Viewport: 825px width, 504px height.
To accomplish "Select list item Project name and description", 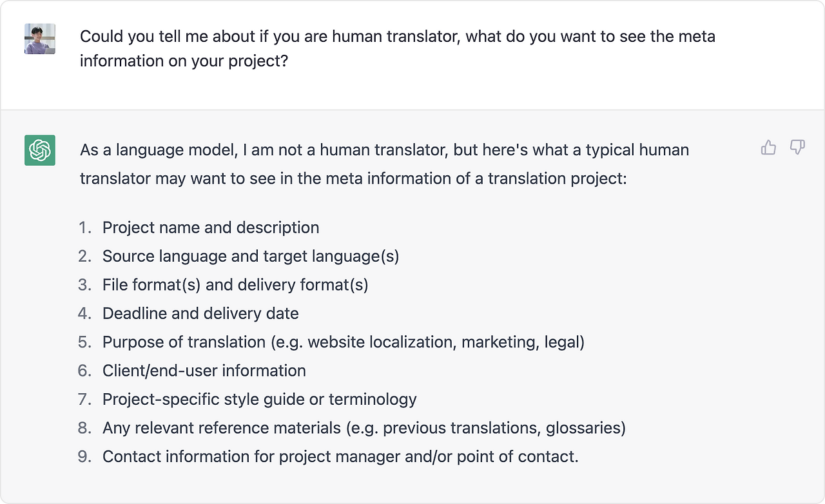I will 211,228.
